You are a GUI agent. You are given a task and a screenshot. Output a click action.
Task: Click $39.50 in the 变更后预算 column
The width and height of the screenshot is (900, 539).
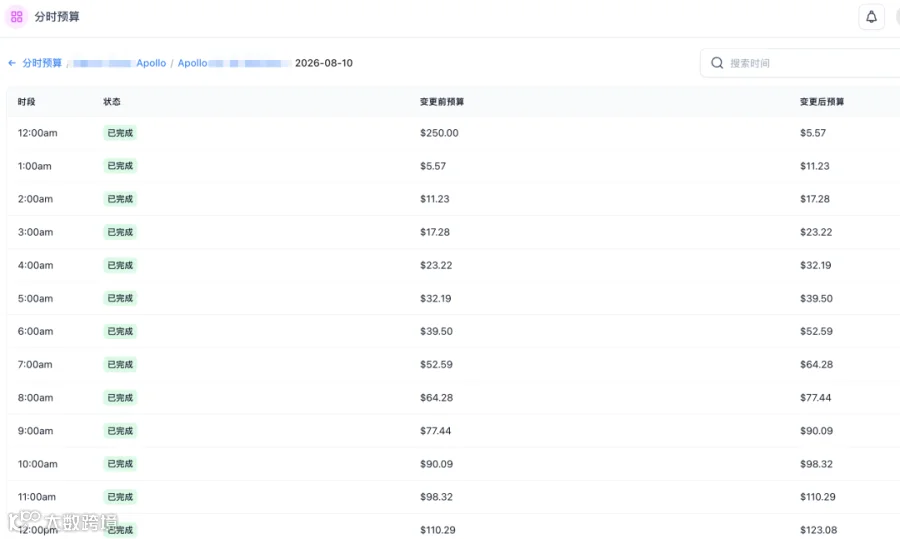pos(816,298)
